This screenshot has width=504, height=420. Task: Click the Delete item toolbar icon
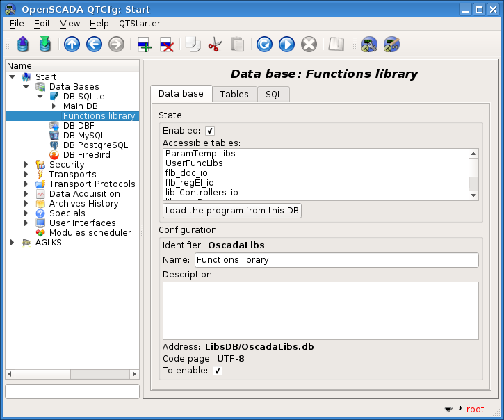tap(167, 44)
